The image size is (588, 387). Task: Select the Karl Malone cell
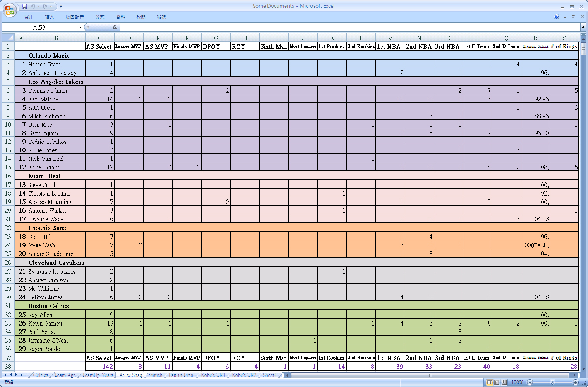[x=57, y=99]
